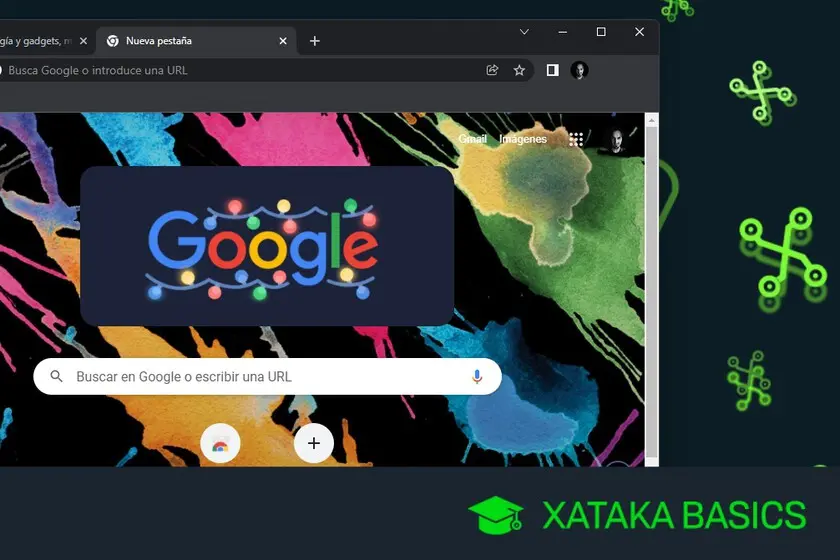Click the page vertical scrollbar
The image size is (840, 560).
point(651,293)
